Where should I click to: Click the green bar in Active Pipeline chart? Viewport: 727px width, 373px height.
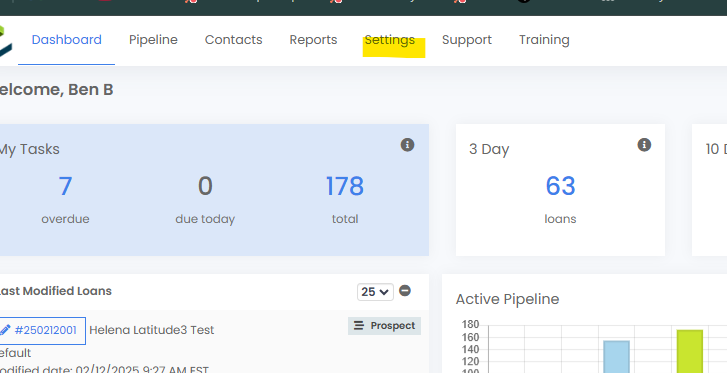pos(690,351)
